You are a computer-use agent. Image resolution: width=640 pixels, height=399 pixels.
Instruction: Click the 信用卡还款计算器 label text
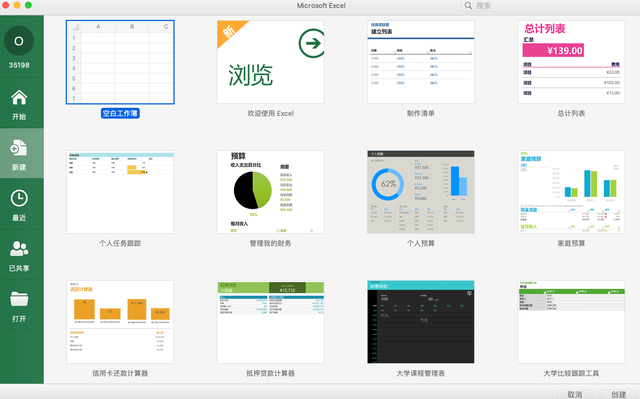120,373
